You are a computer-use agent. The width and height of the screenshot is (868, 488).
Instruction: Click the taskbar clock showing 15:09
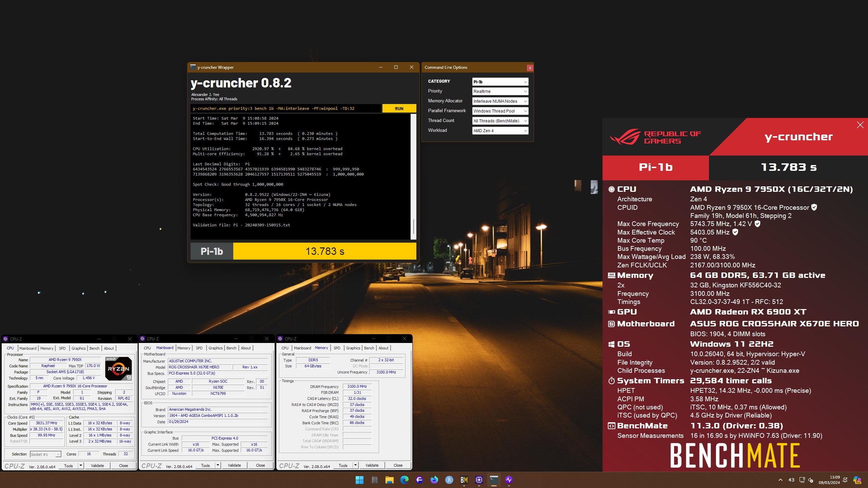(x=829, y=480)
